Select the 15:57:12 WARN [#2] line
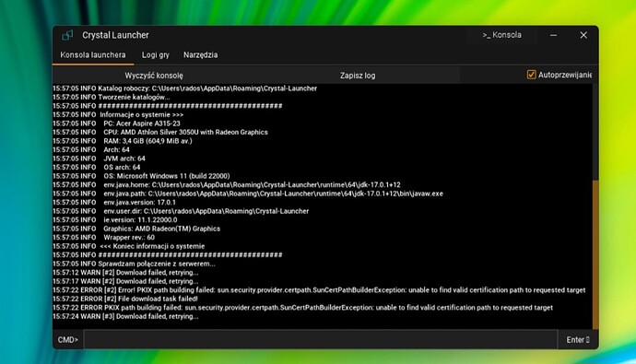 125,273
